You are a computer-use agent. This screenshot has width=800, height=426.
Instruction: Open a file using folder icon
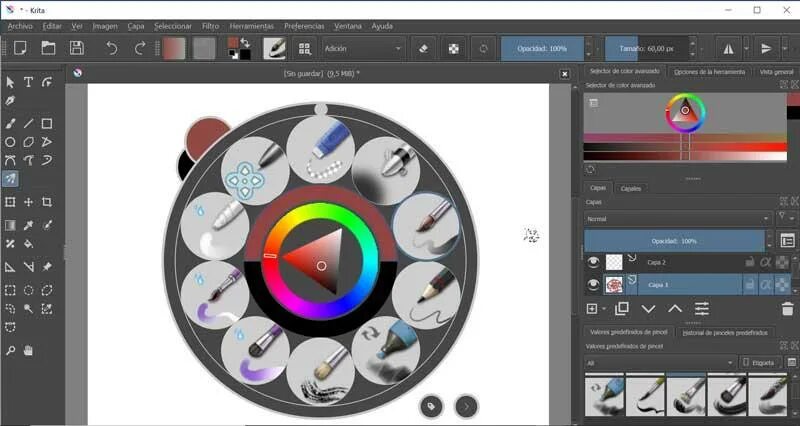[48, 48]
